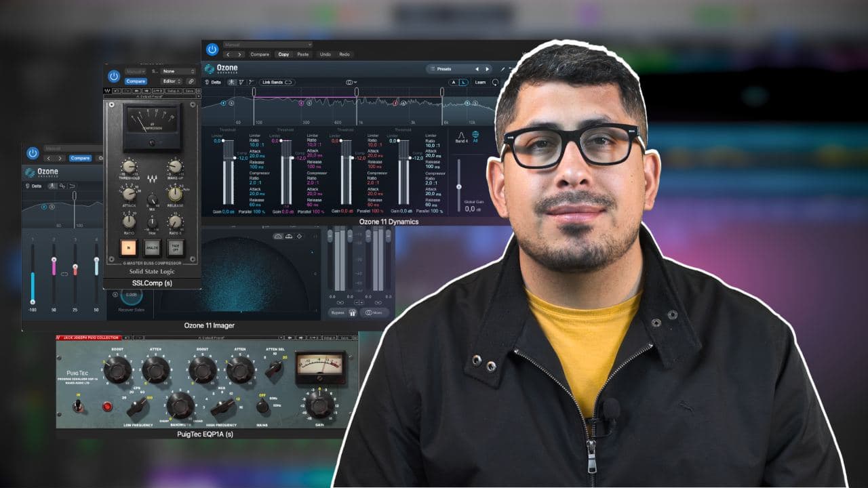Click the band 1 Comp threshold handle in Dynamics
Image resolution: width=868 pixels, height=488 pixels.
tap(235, 158)
